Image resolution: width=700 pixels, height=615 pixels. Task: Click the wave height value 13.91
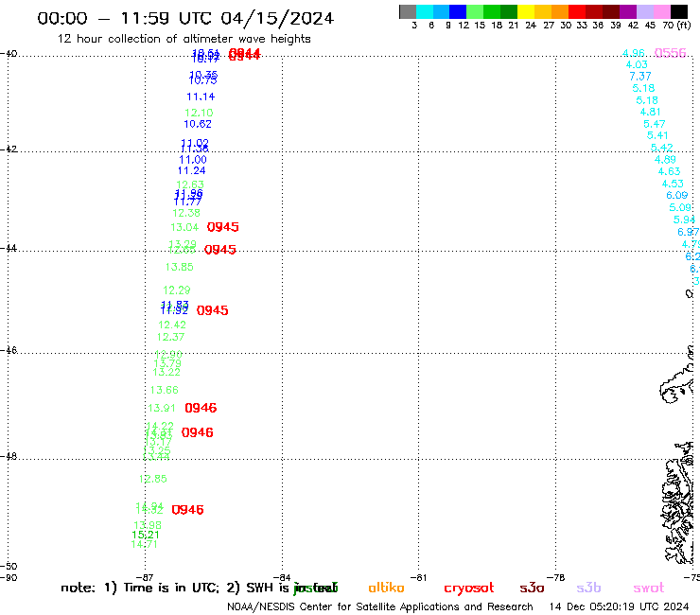pos(162,408)
